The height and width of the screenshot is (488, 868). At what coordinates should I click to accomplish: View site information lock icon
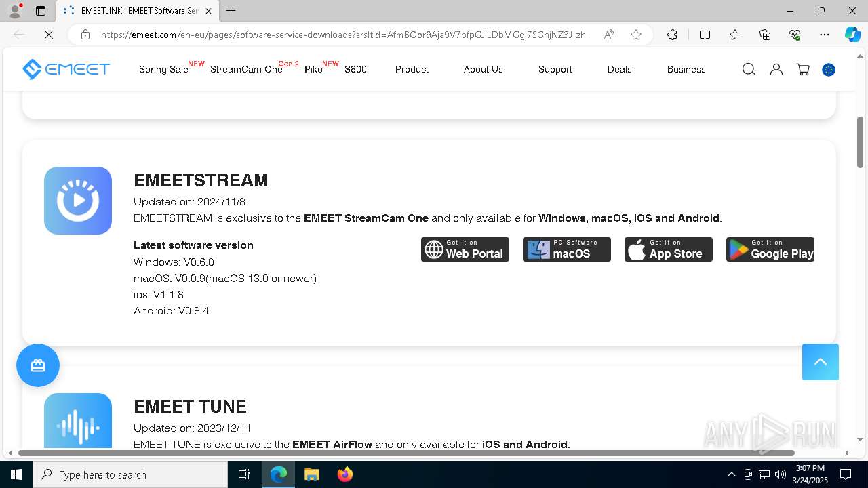85,35
